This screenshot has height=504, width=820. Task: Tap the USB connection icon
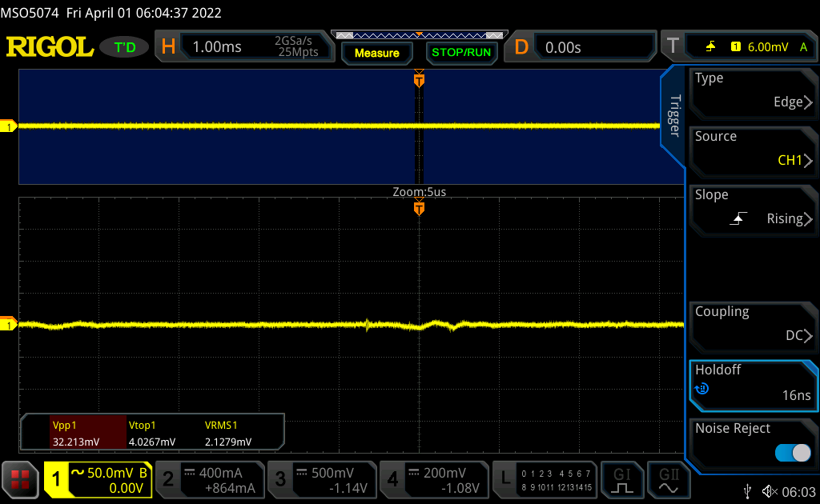748,491
